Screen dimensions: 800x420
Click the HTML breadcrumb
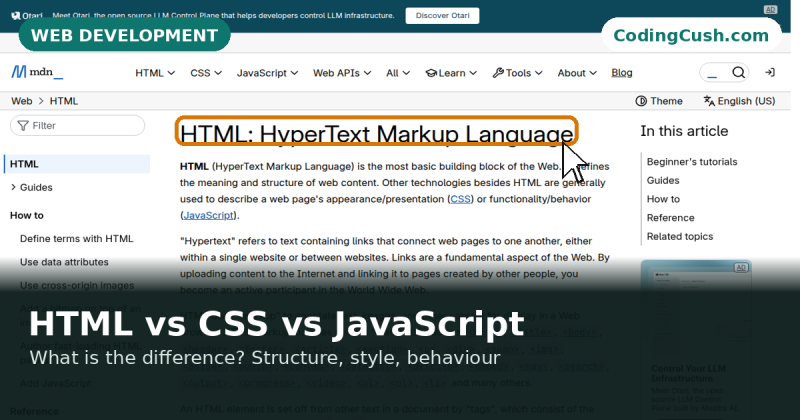(64, 101)
